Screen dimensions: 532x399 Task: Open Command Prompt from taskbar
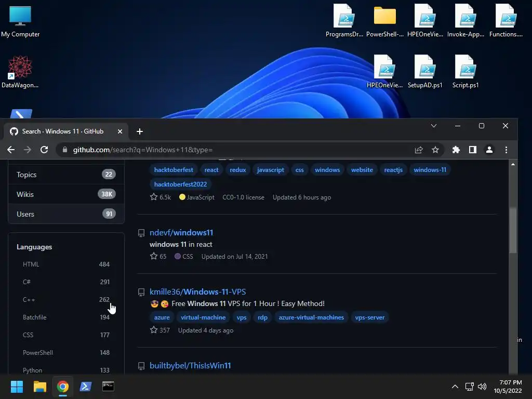pos(108,387)
